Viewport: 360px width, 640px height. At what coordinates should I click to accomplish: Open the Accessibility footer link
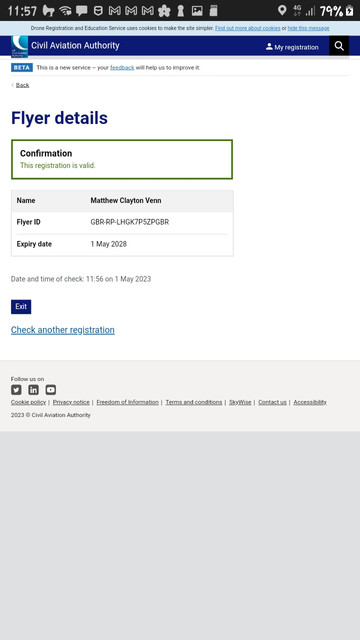[310, 402]
